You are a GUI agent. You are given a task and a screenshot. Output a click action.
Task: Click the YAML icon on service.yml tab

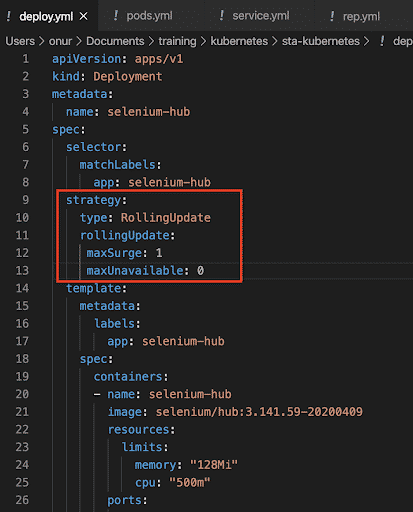[222, 15]
